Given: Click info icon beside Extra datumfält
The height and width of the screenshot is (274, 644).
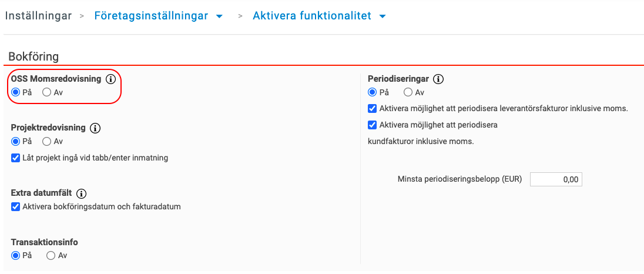Looking at the screenshot, I should tap(81, 193).
